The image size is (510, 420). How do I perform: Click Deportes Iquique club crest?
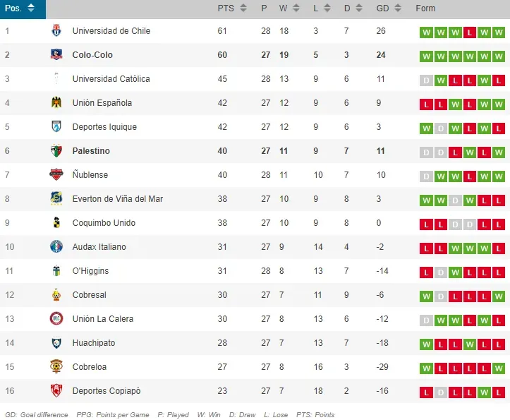[56, 127]
